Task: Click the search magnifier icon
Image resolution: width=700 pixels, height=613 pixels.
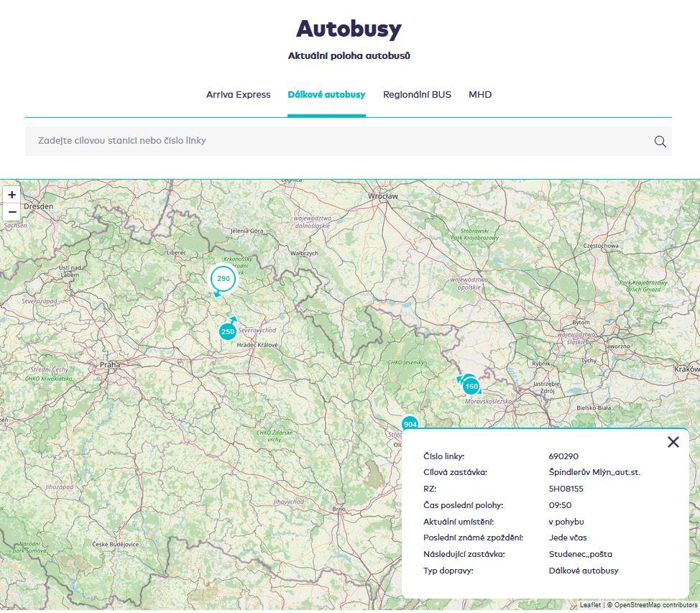Action: 660,142
